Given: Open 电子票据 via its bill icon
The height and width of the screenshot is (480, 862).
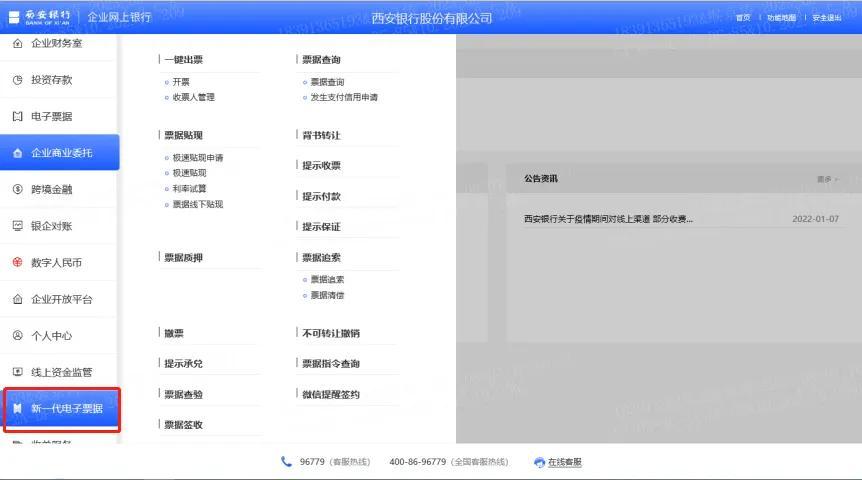Looking at the screenshot, I should [18, 116].
